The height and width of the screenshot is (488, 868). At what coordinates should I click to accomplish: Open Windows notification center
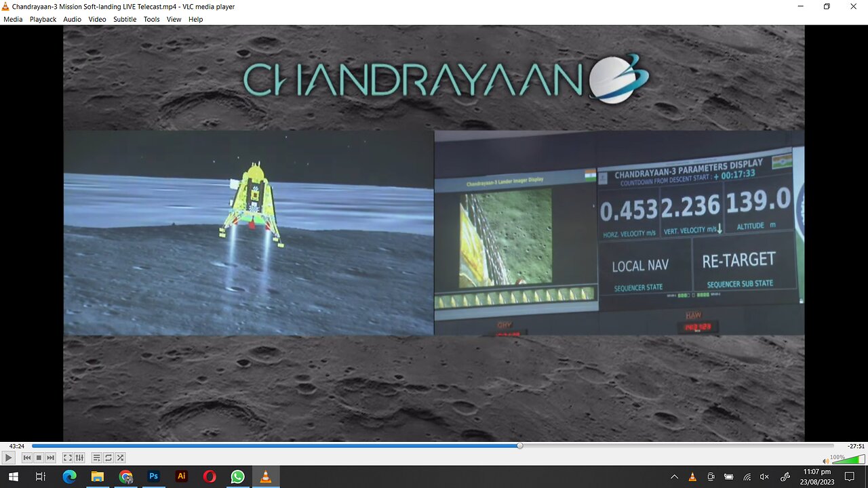tap(850, 476)
